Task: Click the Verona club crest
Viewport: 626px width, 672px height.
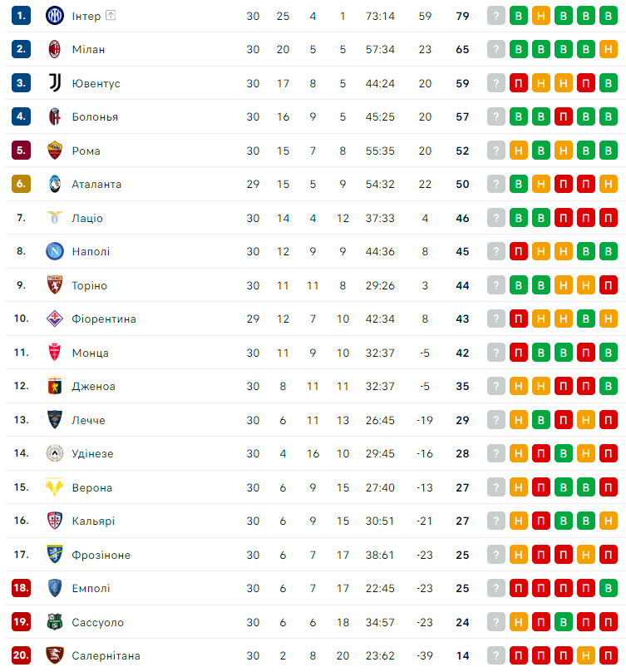Action: [x=55, y=487]
